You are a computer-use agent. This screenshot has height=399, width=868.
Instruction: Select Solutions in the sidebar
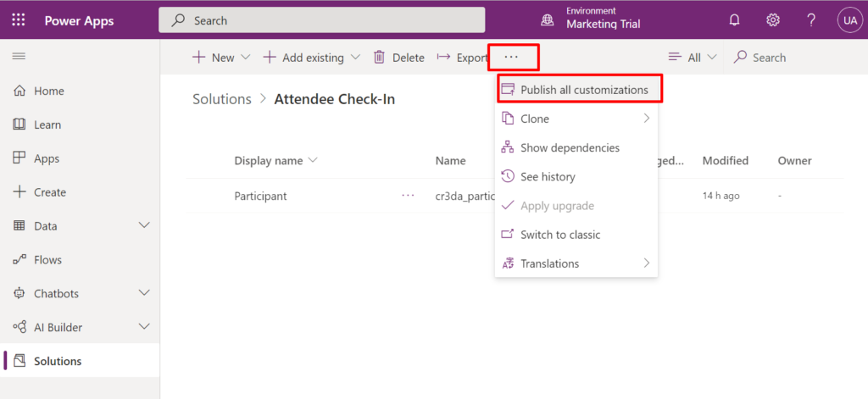[x=80, y=361]
